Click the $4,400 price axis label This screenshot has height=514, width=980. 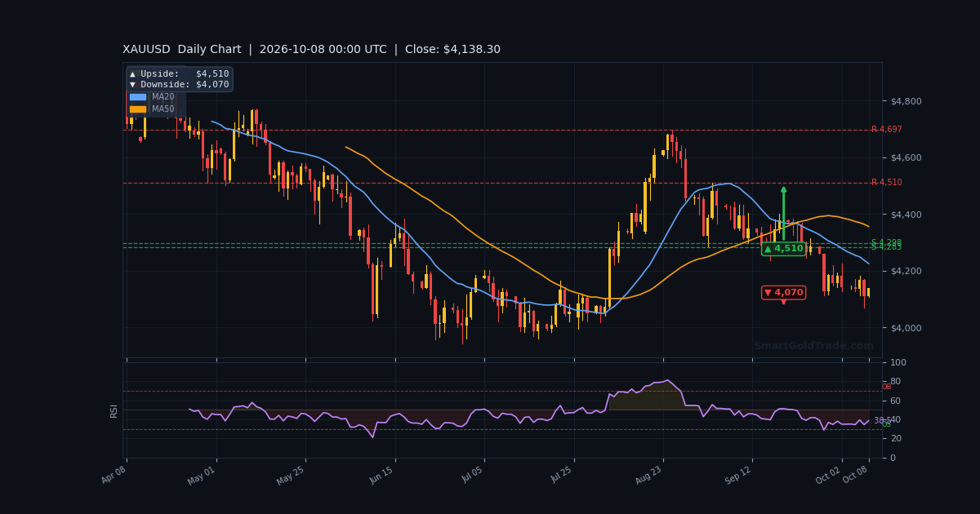tap(906, 215)
